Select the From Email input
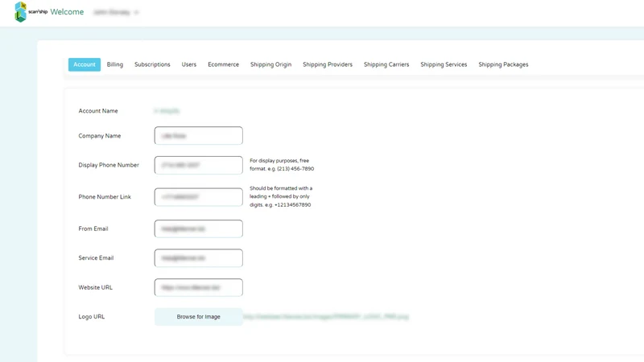The height and width of the screenshot is (362, 644). (198, 228)
